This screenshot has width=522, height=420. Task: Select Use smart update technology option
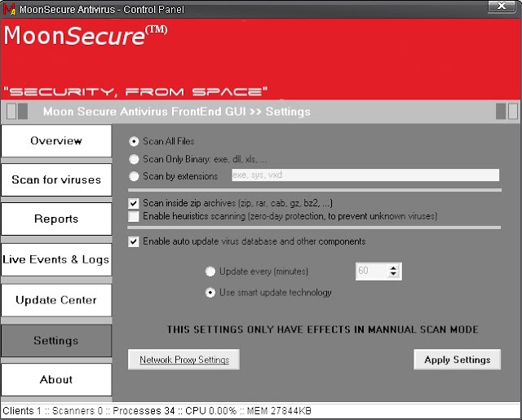(210, 293)
